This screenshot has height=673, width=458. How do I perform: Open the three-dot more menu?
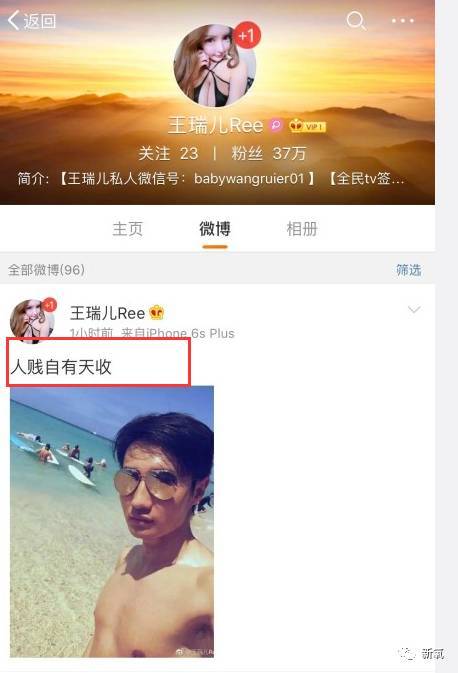click(403, 21)
